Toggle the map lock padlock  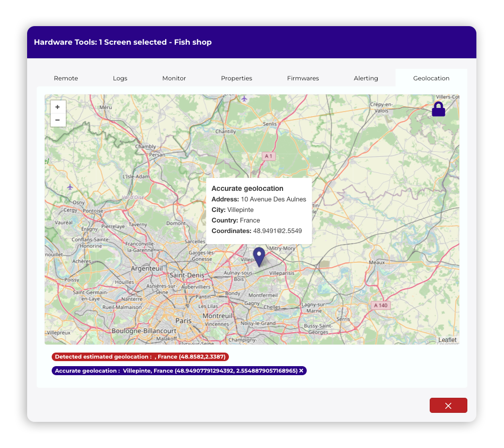pos(438,109)
